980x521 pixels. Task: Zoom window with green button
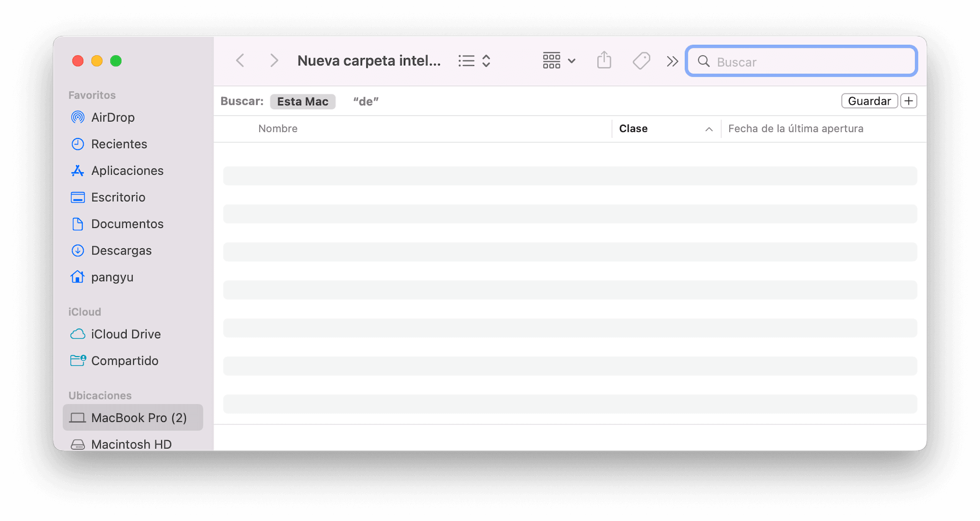click(x=116, y=61)
